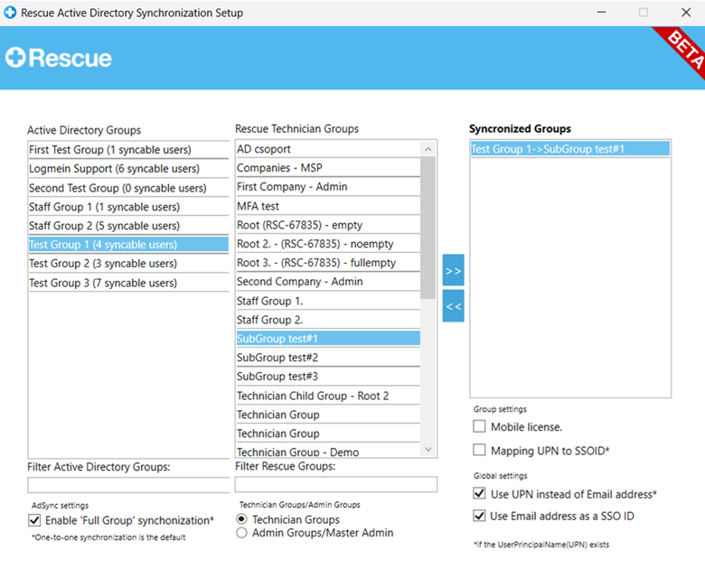Select First Company - Admin group

coord(328,186)
